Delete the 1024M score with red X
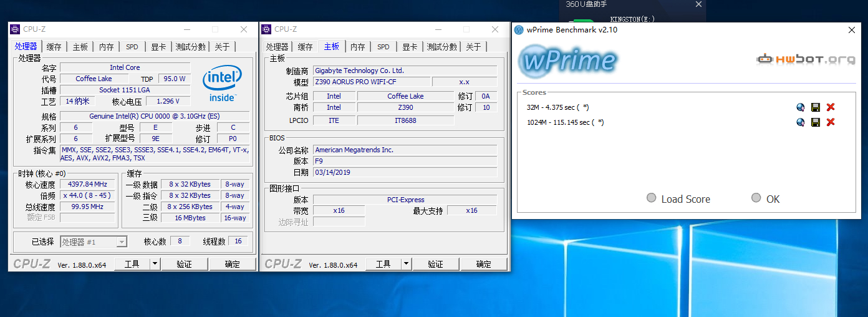 pyautogui.click(x=831, y=122)
